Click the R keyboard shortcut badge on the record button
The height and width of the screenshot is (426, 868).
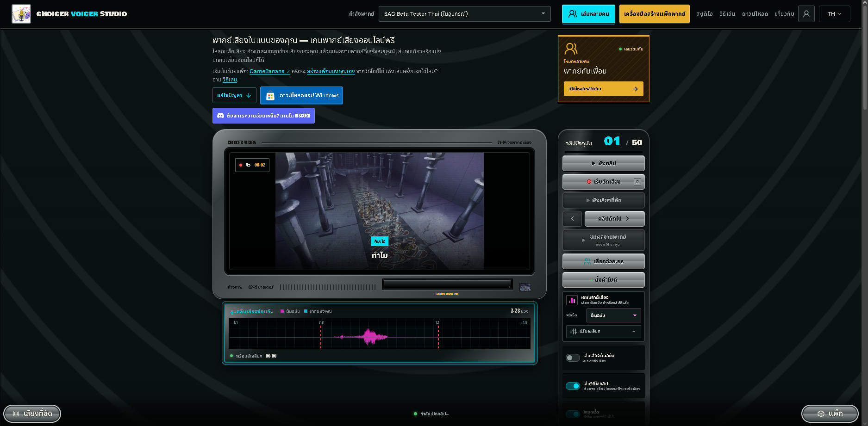click(x=637, y=182)
